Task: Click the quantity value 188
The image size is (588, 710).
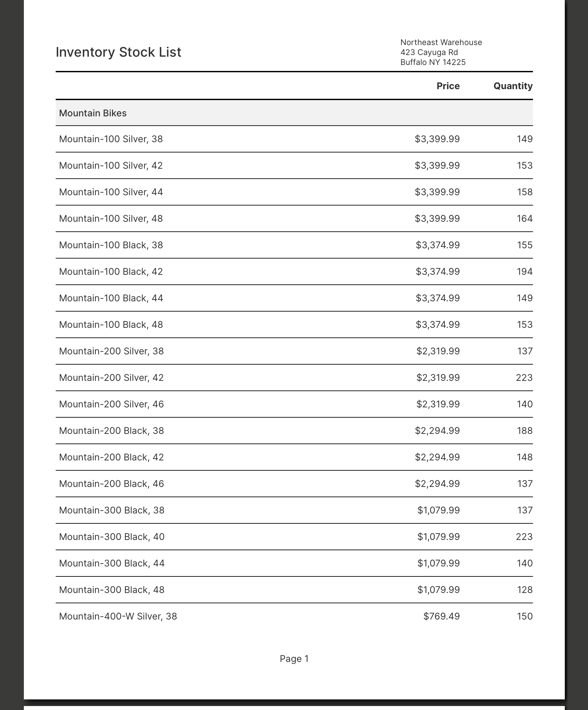Action: 524,430
